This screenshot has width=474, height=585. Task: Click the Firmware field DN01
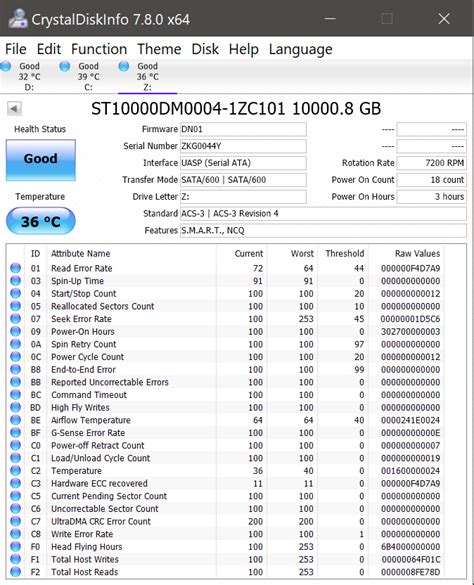click(x=243, y=129)
